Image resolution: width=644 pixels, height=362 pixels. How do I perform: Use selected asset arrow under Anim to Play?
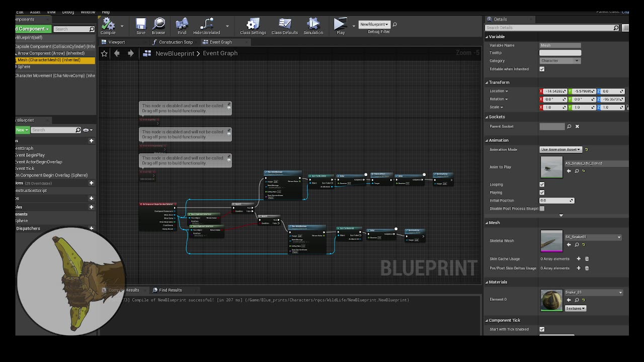point(569,171)
